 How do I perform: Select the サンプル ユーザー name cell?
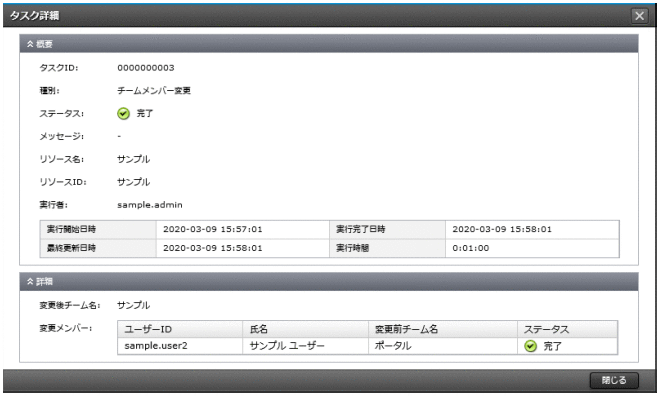306,346
